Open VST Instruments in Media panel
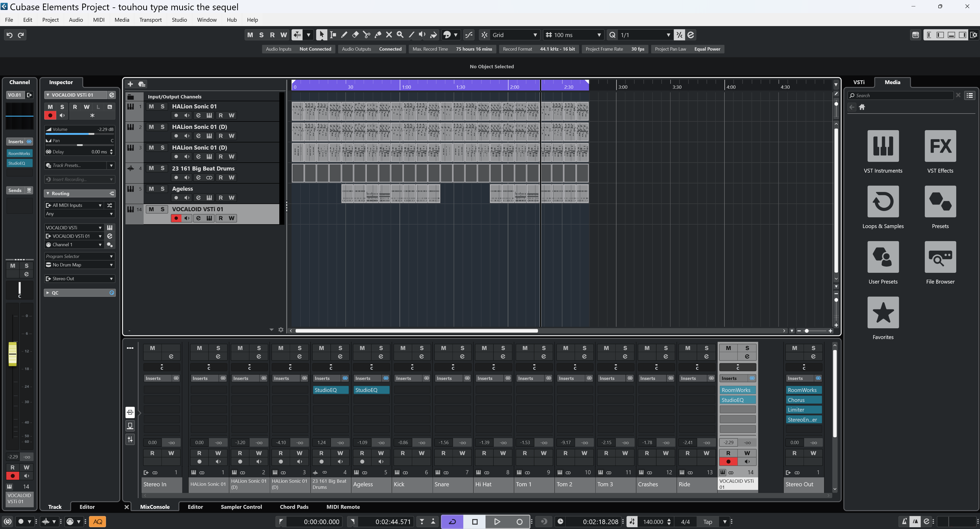 point(883,146)
